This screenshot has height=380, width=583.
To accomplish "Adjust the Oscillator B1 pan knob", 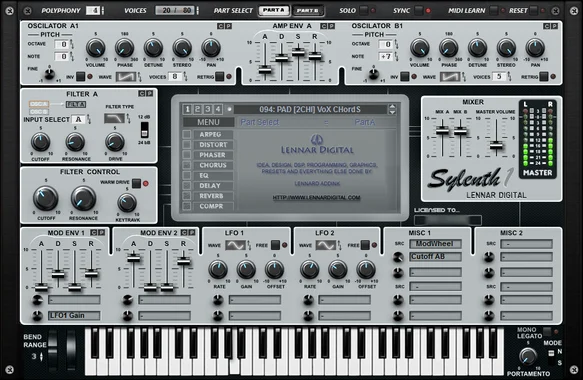I will [535, 48].
